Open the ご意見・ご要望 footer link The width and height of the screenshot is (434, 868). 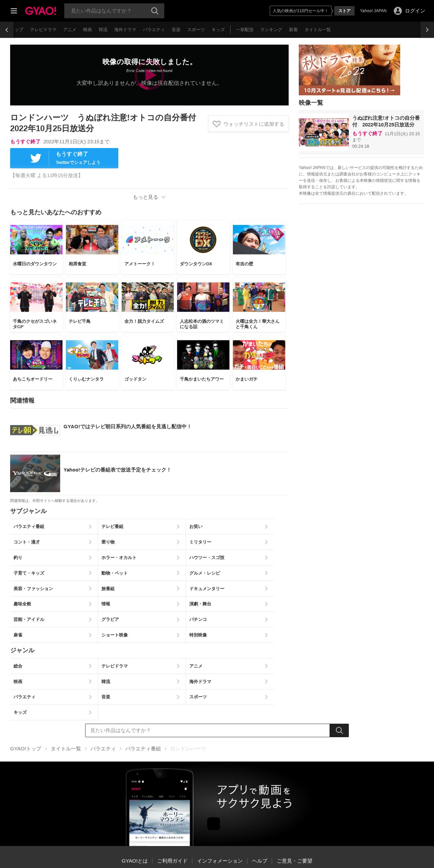click(295, 861)
